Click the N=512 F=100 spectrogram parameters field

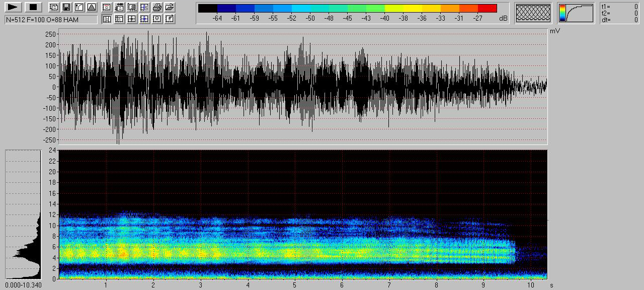pyautogui.click(x=51, y=20)
